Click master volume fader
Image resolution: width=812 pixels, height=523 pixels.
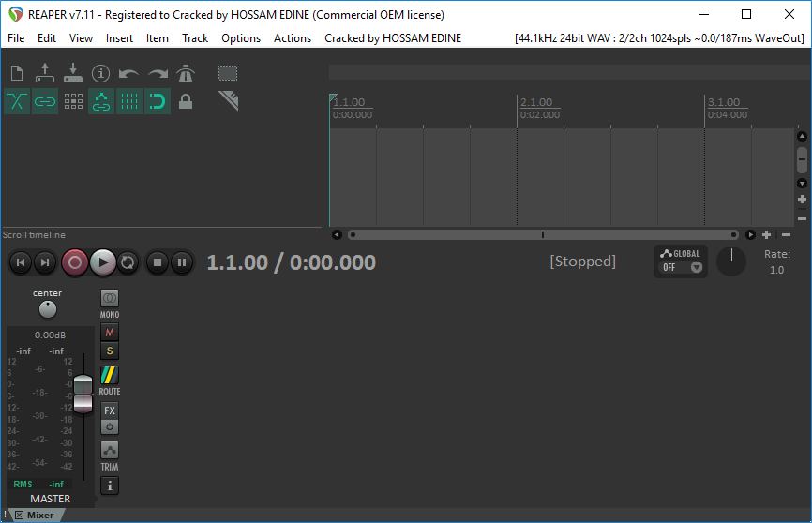point(83,394)
